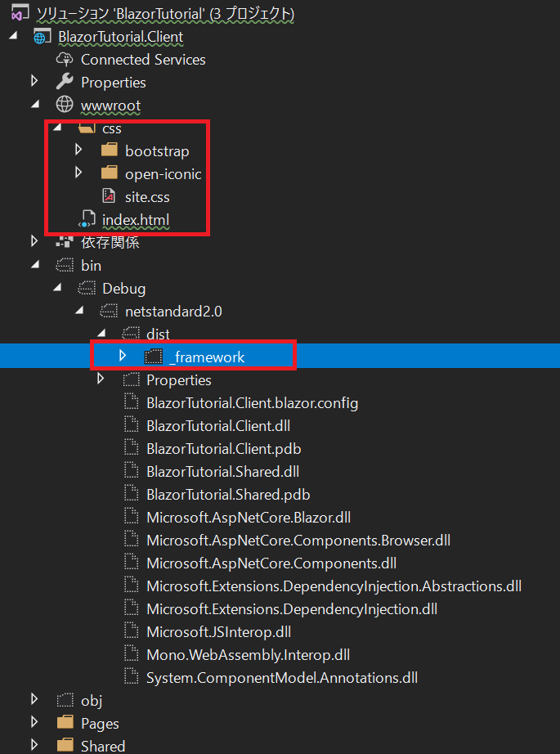Viewport: 560px width, 754px height.
Task: Select the obj folder name
Action: pos(92,701)
